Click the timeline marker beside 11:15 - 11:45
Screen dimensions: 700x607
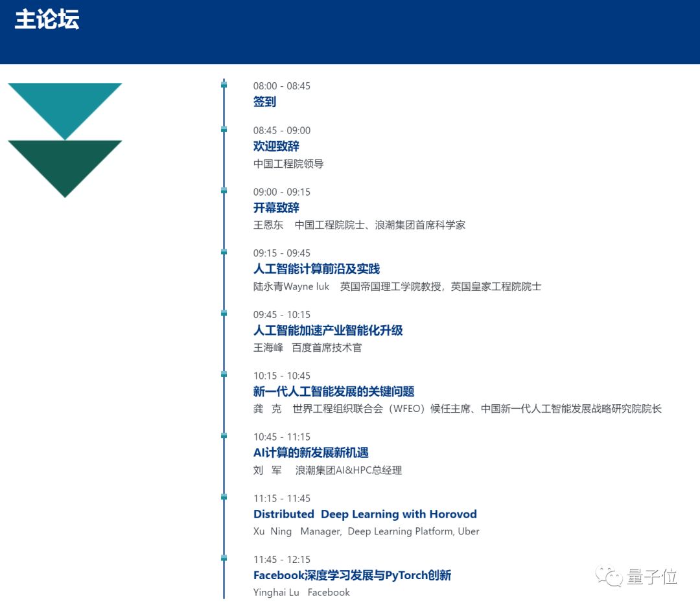click(224, 497)
